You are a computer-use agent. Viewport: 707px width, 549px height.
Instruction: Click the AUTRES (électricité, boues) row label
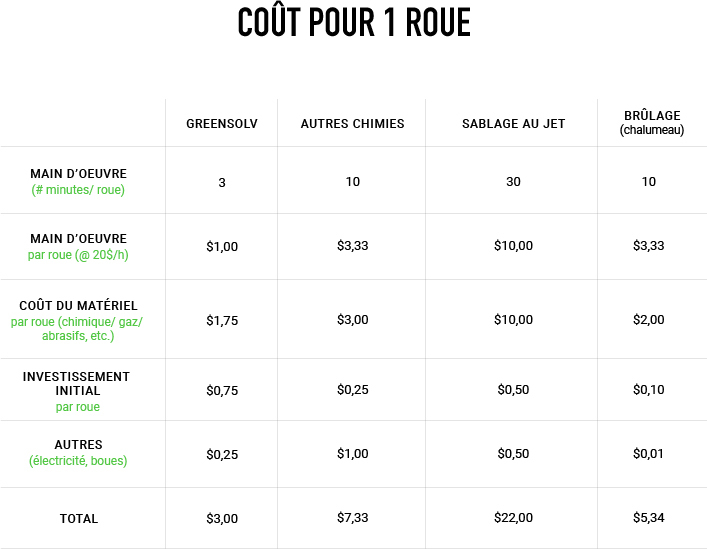pyautogui.click(x=78, y=452)
